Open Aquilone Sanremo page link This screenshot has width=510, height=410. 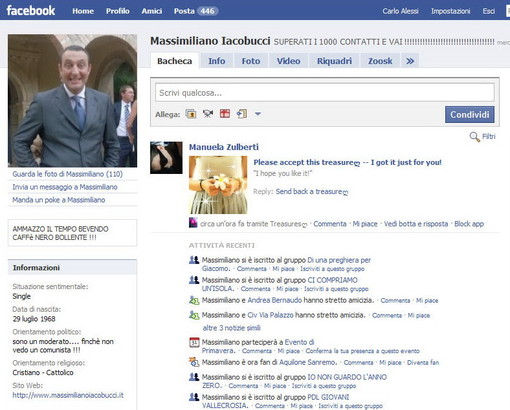click(307, 362)
